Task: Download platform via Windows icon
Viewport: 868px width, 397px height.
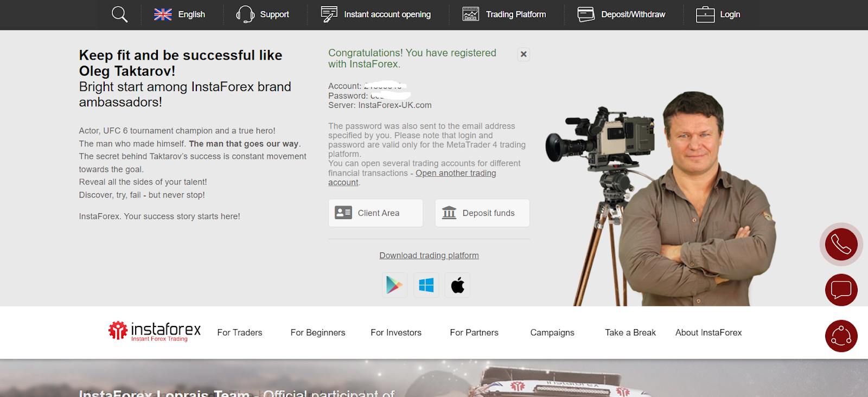Action: 426,285
